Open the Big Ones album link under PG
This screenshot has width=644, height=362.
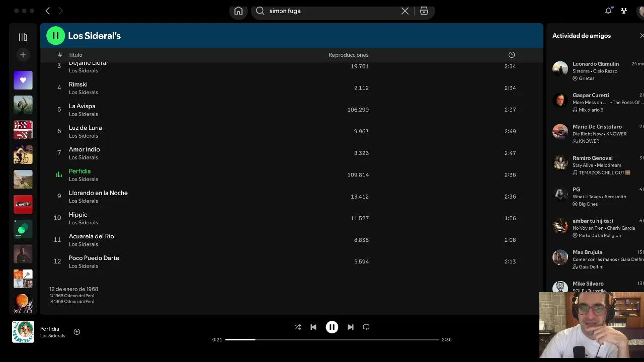pyautogui.click(x=588, y=204)
